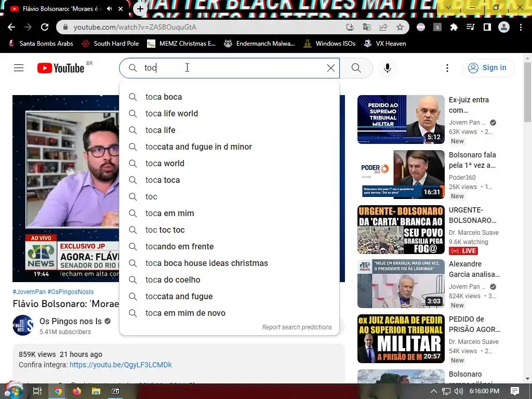Open the Chrome extensions puzzle icon

454,27
